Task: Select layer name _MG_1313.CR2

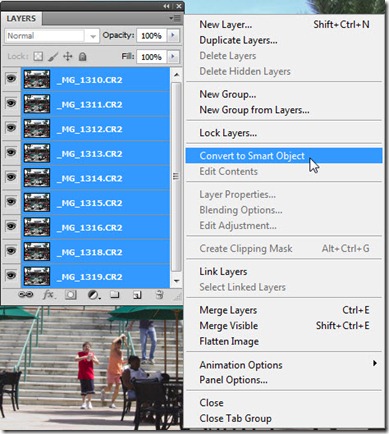Action: click(x=90, y=154)
